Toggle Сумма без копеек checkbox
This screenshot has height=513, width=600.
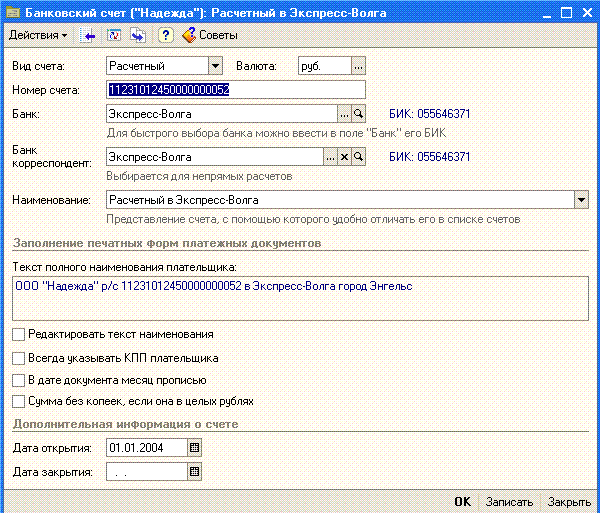[x=18, y=402]
